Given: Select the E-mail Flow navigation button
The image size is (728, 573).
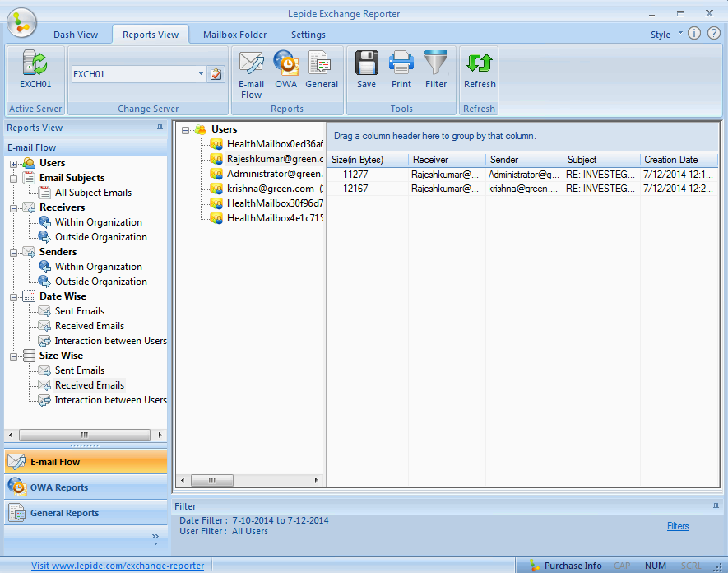Looking at the screenshot, I should point(86,462).
